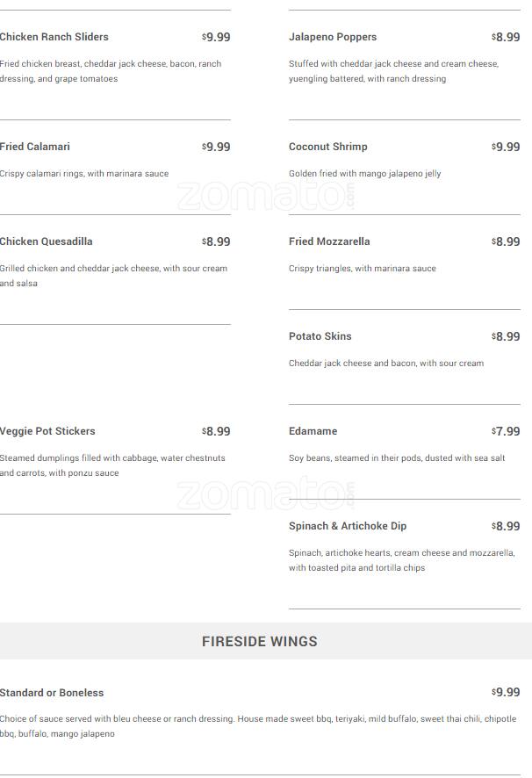Open the Veggie Pot Stickers item
The height and width of the screenshot is (778, 532).
pyautogui.click(x=47, y=431)
